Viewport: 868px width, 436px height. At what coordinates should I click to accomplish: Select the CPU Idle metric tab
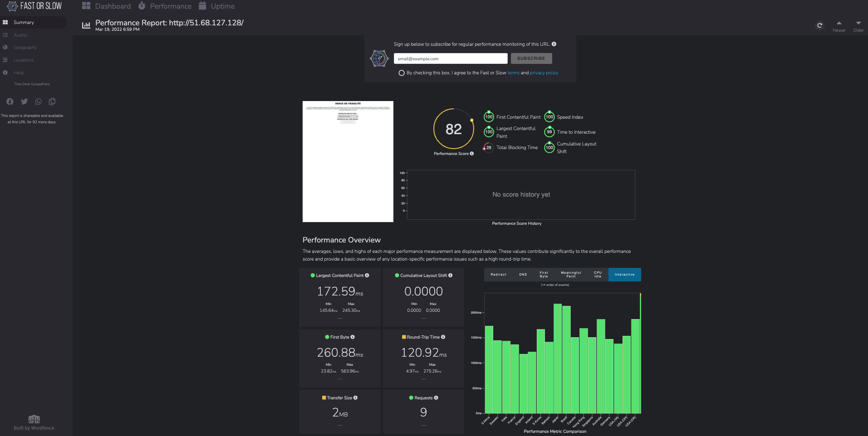coord(598,275)
